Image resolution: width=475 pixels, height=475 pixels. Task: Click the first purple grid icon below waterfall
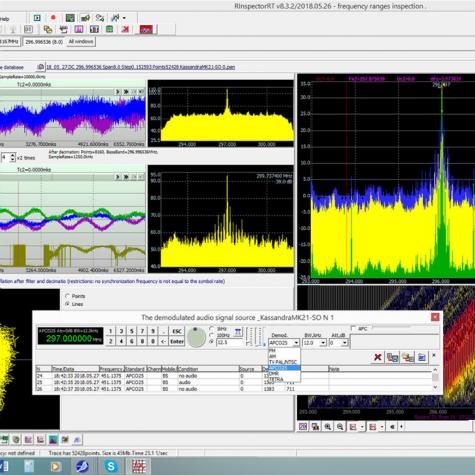(x=303, y=427)
